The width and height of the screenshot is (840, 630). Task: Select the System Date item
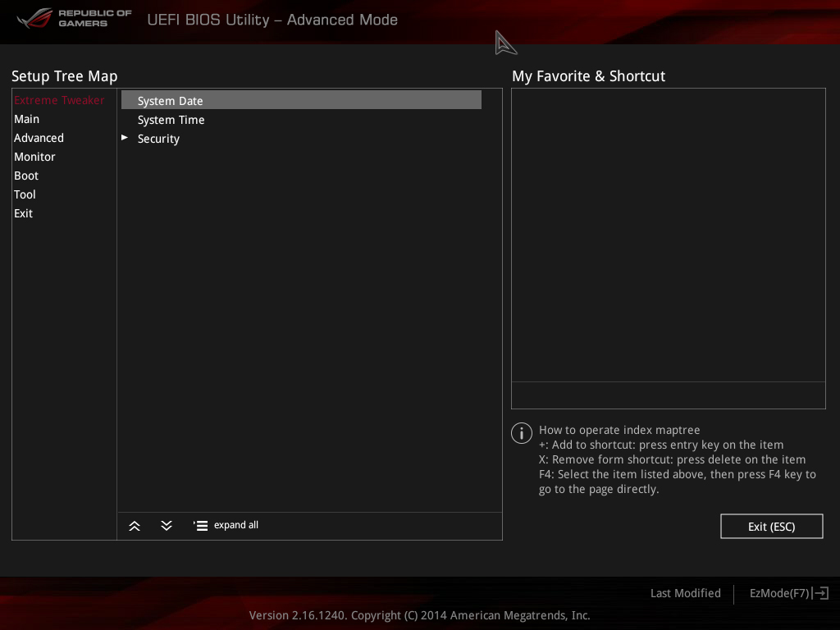point(301,100)
